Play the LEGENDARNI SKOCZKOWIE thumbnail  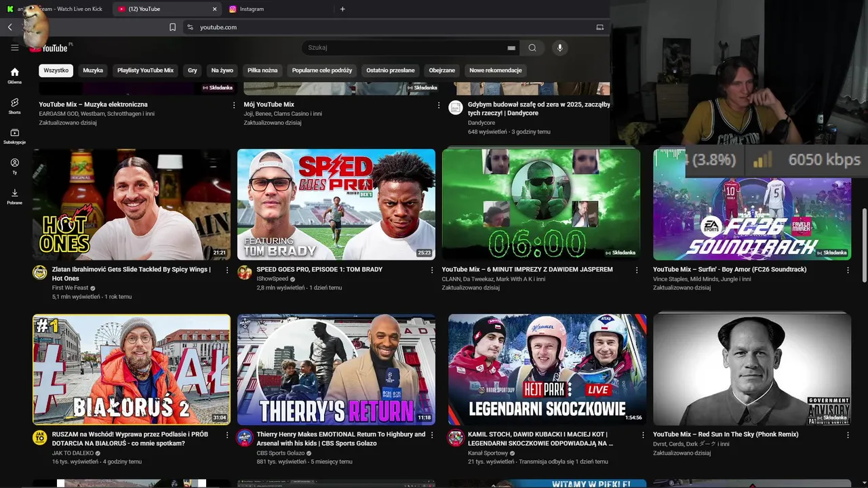coord(547,369)
